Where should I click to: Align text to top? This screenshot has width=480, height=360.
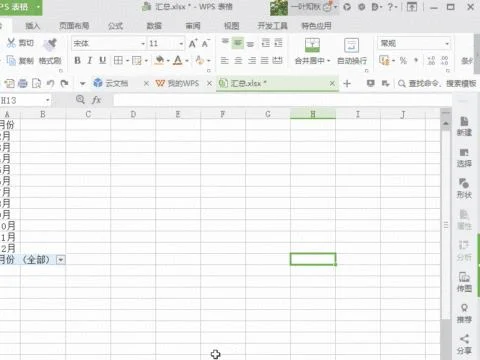(x=225, y=43)
